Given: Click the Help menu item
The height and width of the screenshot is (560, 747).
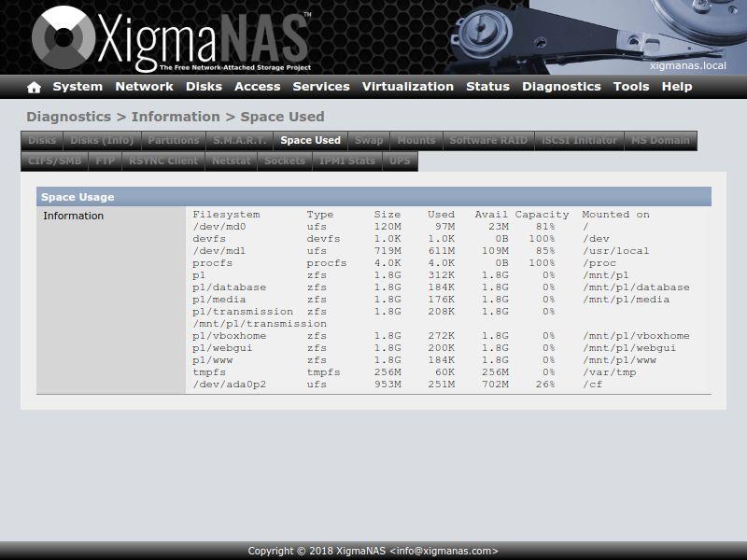Looking at the screenshot, I should (677, 87).
